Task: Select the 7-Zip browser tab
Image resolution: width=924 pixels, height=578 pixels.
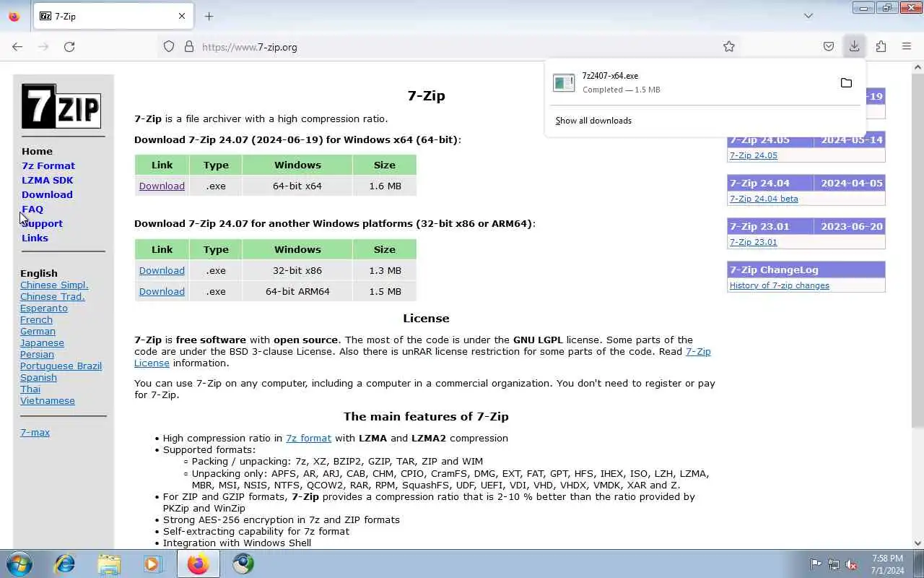Action: click(113, 16)
